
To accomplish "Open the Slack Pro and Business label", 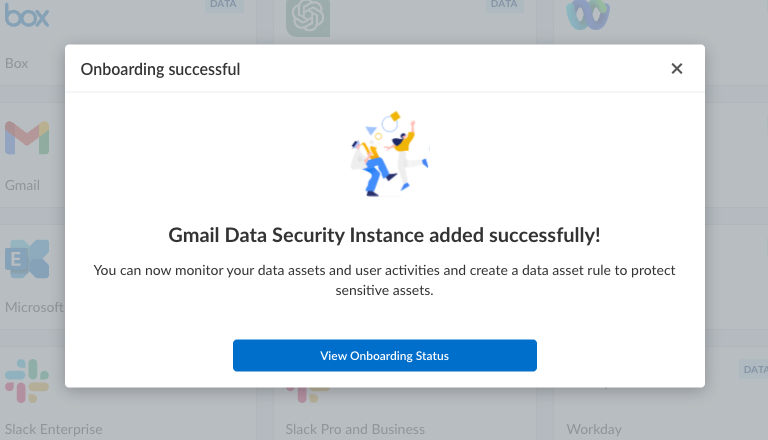I will pyautogui.click(x=355, y=429).
